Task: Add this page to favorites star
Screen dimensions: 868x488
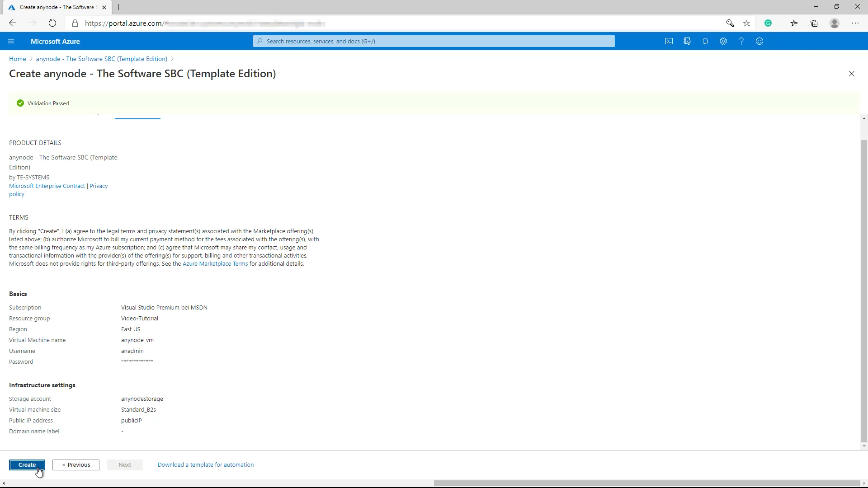Action: (x=747, y=23)
